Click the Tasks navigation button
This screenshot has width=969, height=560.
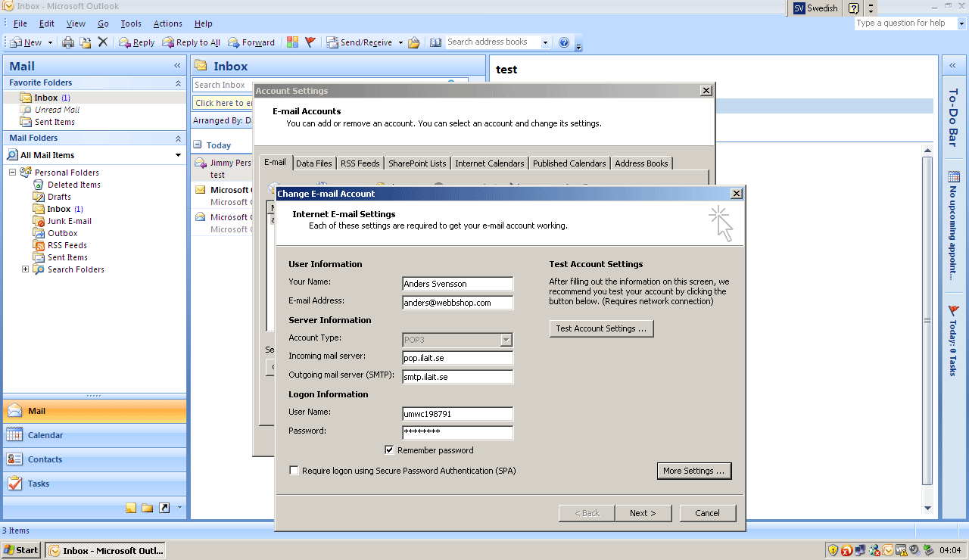click(x=95, y=484)
